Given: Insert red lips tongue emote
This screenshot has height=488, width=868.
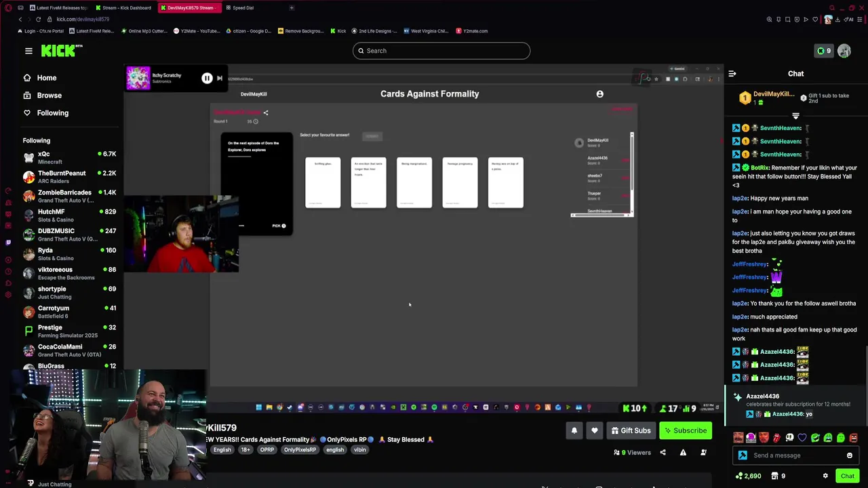Looking at the screenshot, I should 776,438.
